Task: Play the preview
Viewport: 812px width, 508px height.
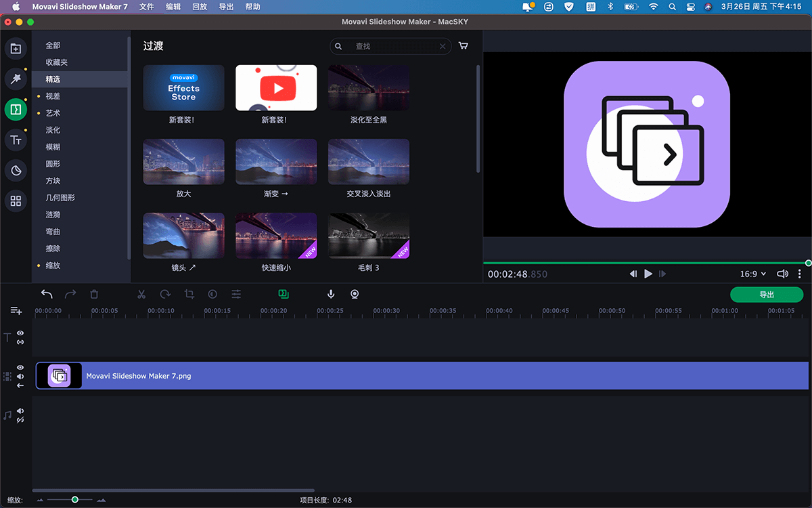Action: [648, 274]
